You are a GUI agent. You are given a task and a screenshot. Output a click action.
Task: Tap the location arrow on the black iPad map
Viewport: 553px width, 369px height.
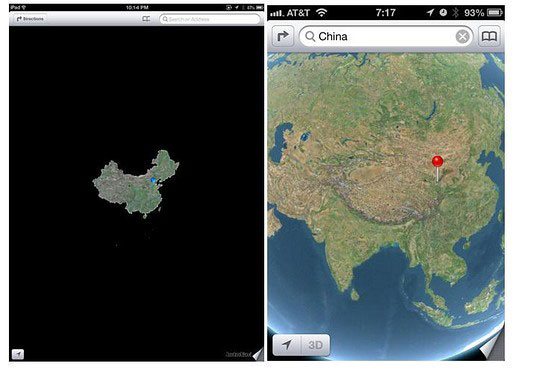click(x=18, y=354)
